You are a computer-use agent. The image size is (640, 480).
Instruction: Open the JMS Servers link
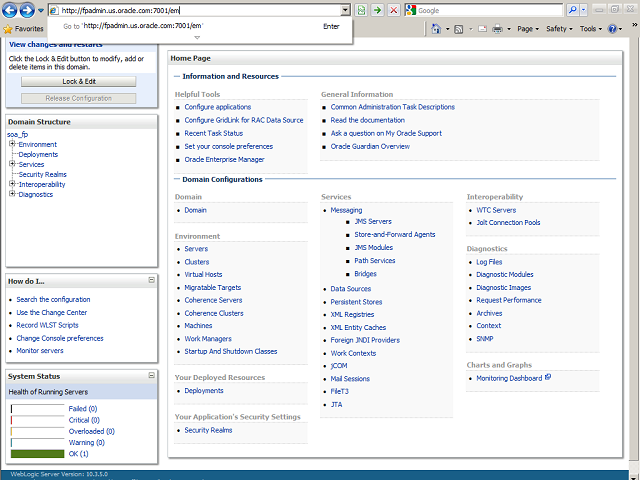[x=372, y=221]
